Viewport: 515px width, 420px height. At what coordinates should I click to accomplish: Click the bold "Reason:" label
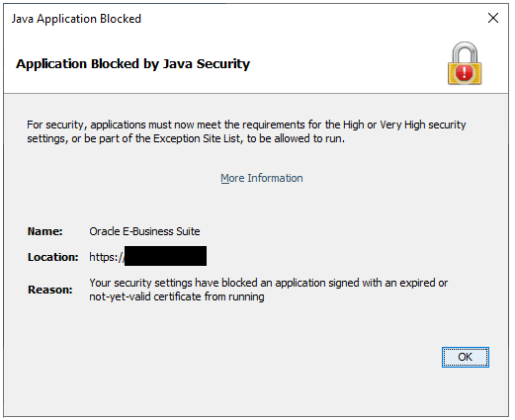(x=50, y=290)
